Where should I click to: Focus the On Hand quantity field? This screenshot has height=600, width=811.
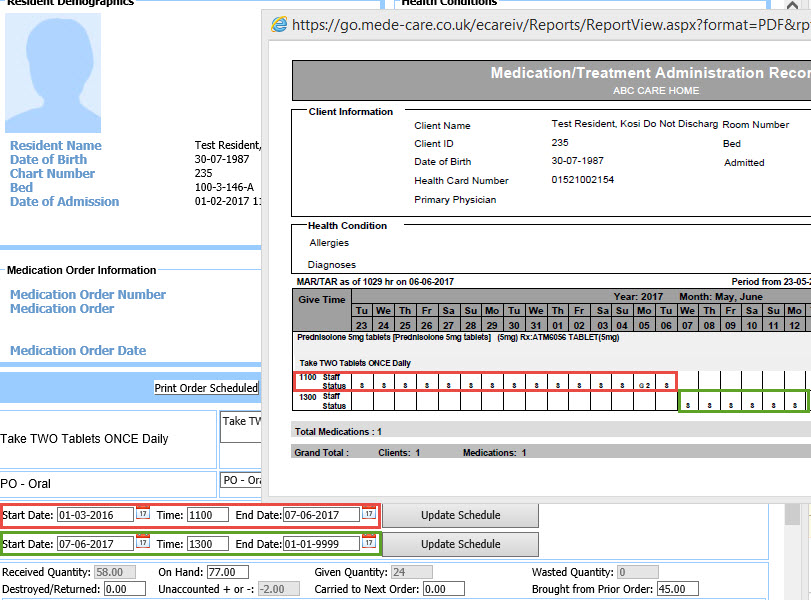(x=227, y=573)
